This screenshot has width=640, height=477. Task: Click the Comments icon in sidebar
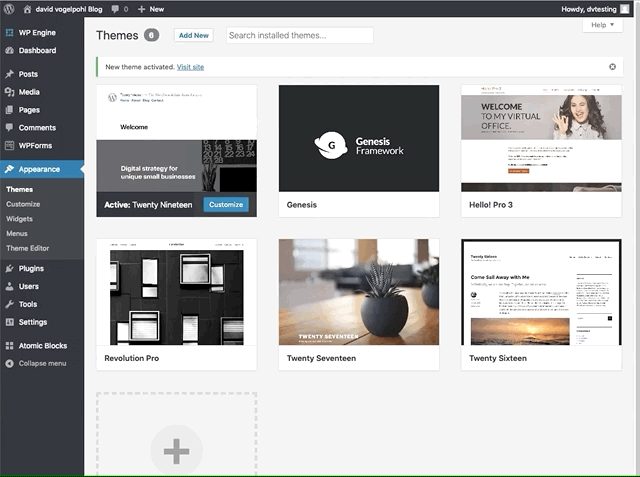pyautogui.click(x=9, y=128)
